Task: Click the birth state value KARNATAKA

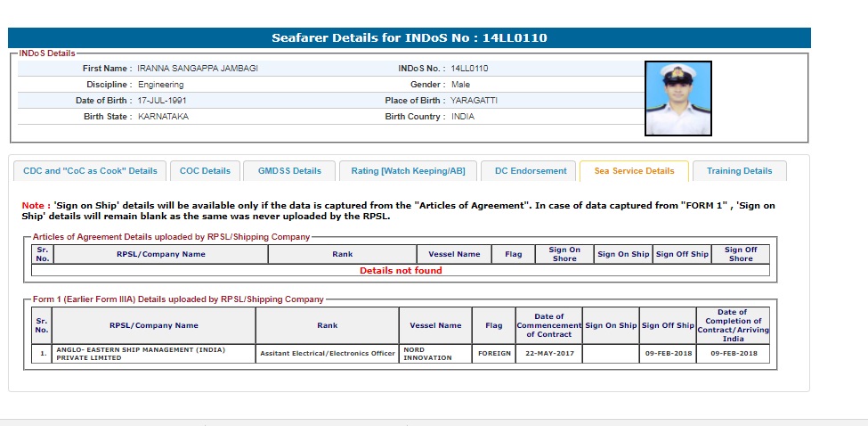Action: (x=163, y=117)
